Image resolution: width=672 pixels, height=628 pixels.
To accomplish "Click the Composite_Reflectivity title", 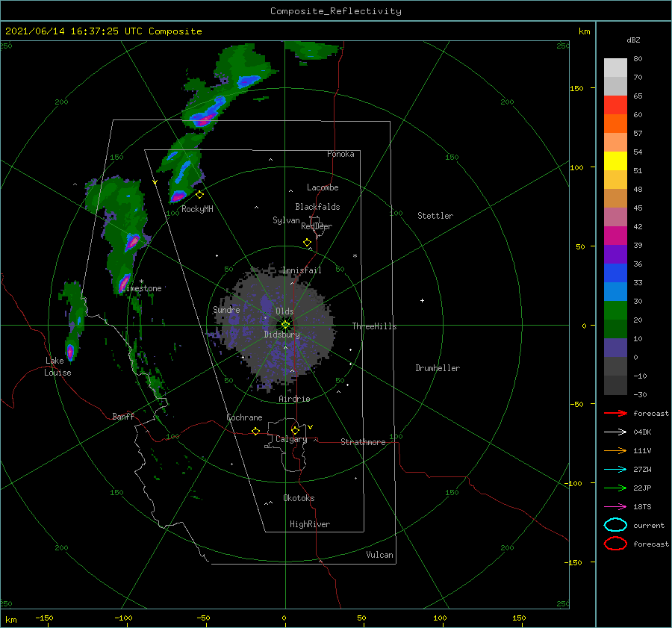I will 335,11.
